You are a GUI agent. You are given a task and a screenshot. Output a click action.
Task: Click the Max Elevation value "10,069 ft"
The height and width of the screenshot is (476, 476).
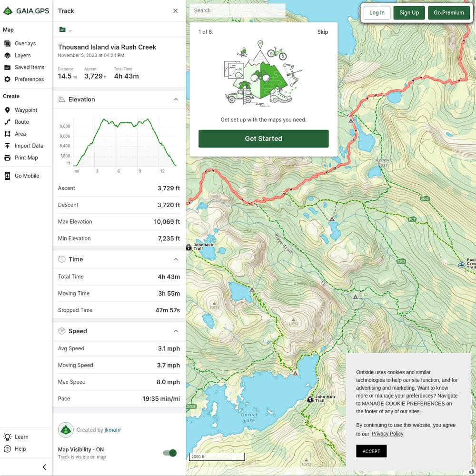(167, 222)
